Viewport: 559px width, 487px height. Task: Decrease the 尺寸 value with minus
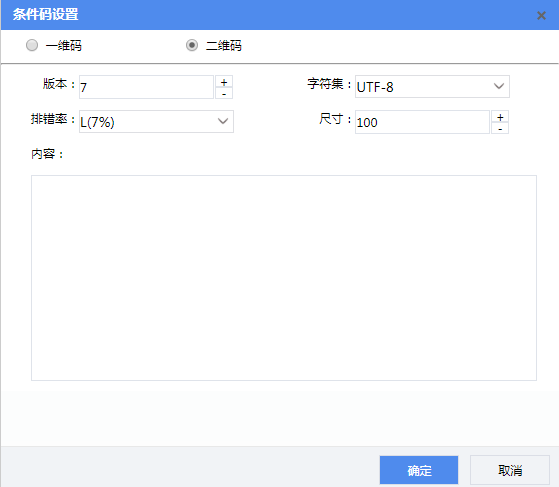coord(500,128)
